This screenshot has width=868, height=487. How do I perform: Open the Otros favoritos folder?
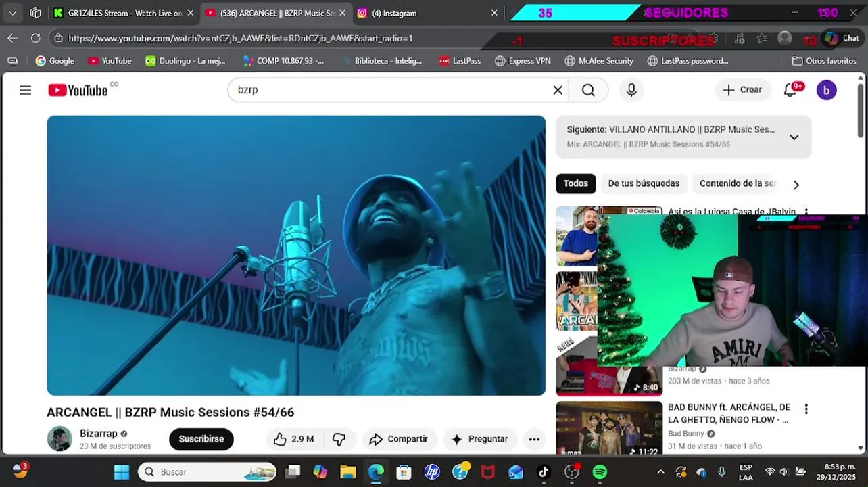coord(824,61)
